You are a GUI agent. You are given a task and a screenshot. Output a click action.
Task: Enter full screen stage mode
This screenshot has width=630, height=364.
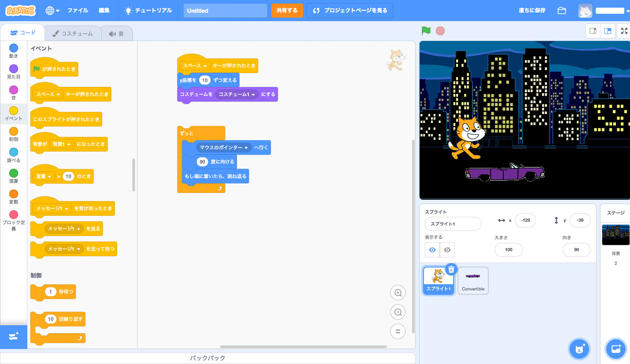624,31
